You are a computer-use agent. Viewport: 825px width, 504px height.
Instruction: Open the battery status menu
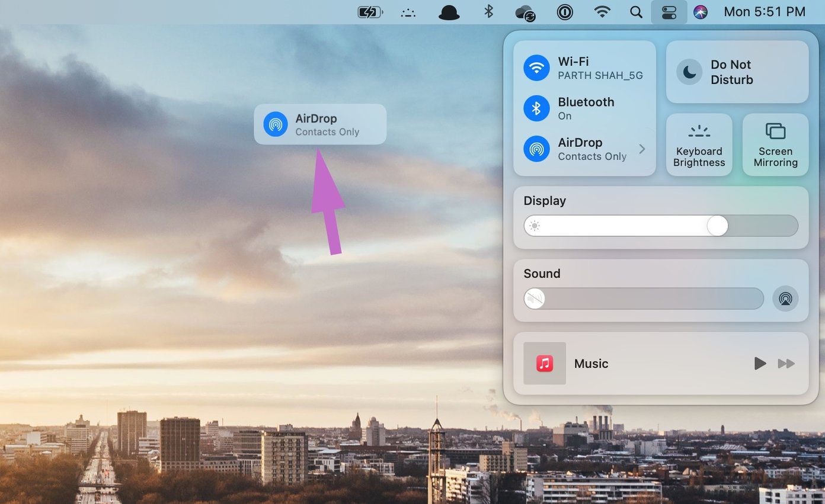point(370,12)
